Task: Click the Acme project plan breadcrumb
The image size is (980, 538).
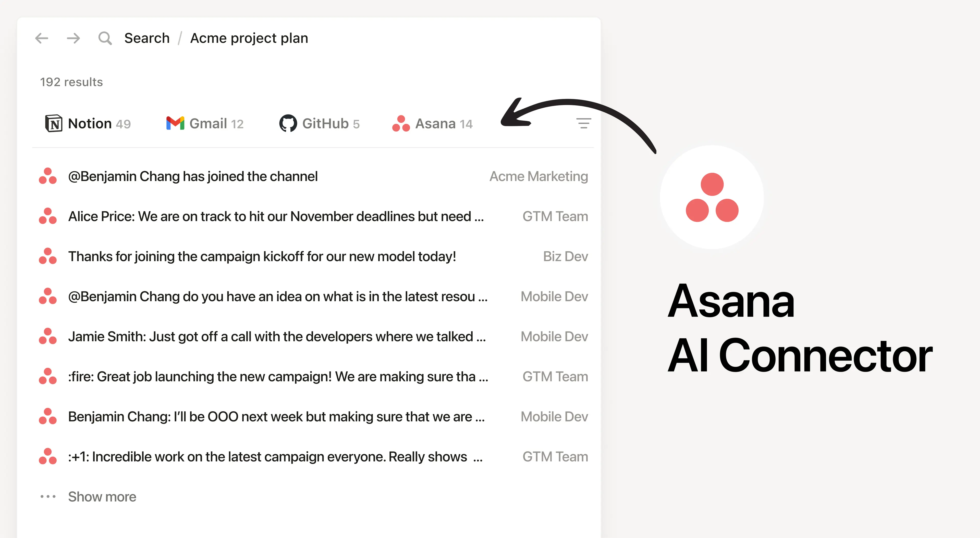Action: 249,38
